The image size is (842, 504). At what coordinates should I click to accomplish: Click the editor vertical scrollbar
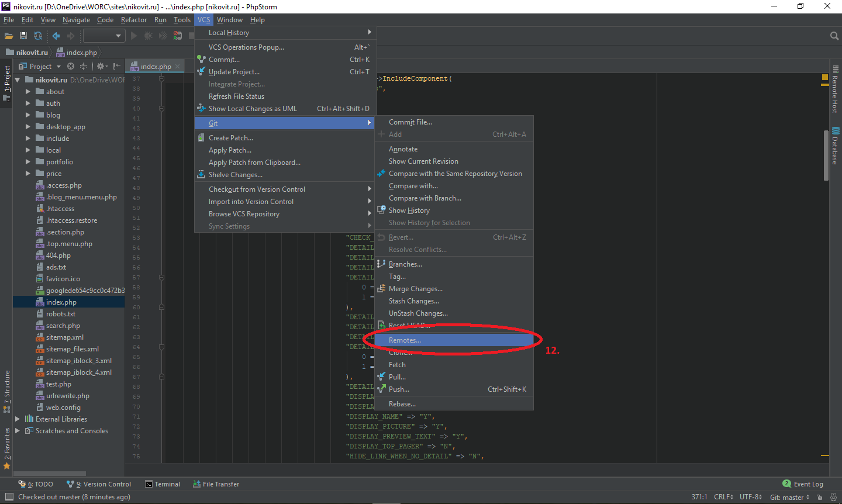[x=825, y=156]
